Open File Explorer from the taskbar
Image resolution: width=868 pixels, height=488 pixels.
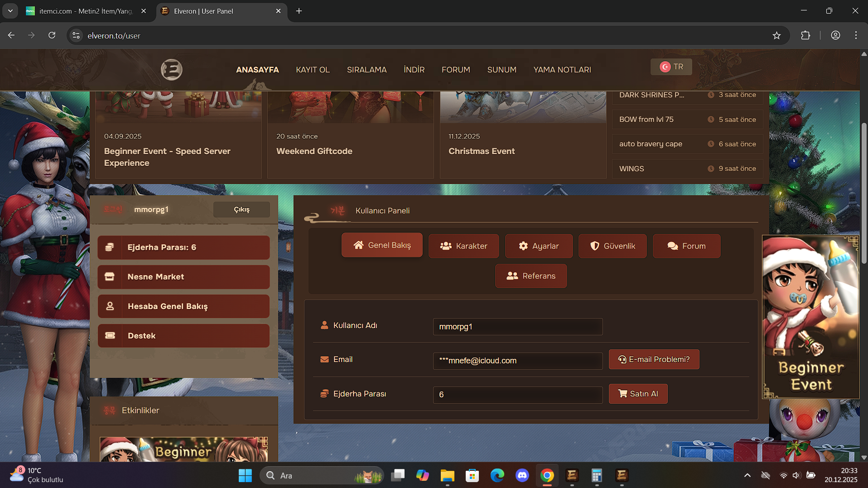tap(448, 475)
